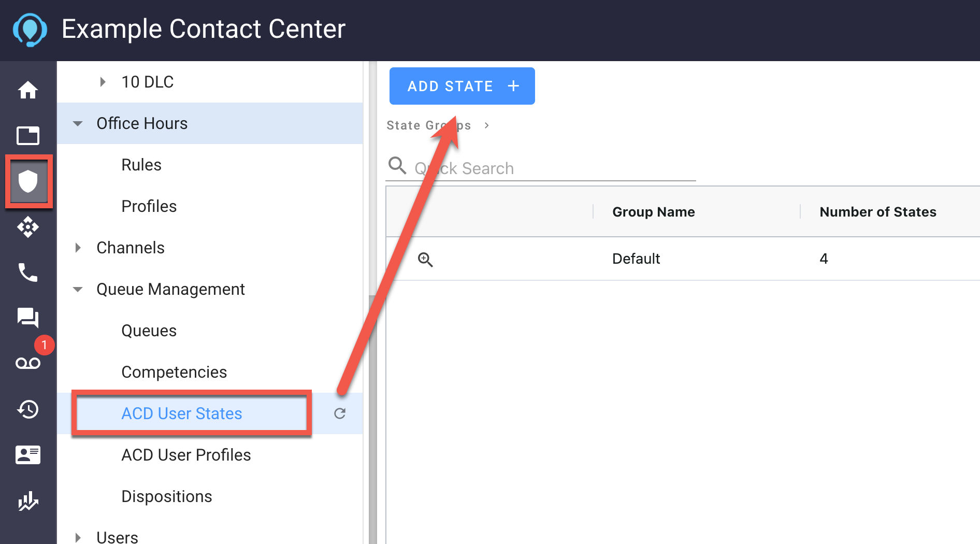The width and height of the screenshot is (980, 544).
Task: Select the Channels label
Action: 131,248
